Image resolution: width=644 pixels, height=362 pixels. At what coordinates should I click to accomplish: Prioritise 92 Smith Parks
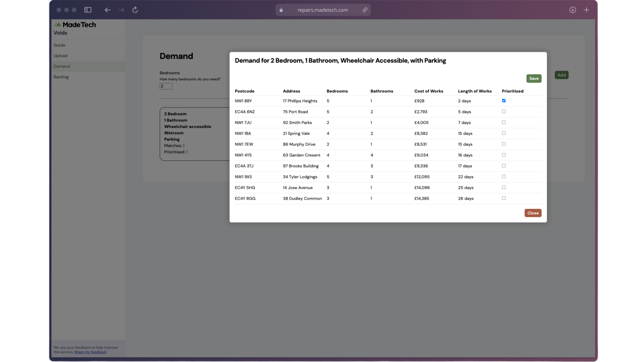(504, 122)
